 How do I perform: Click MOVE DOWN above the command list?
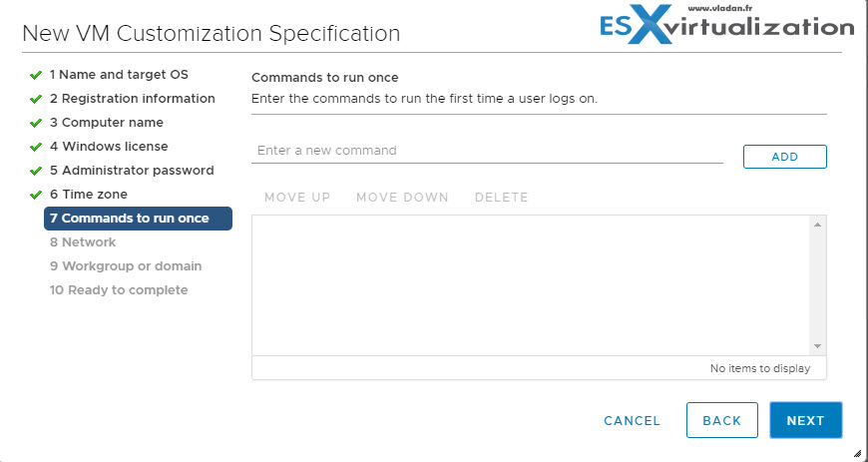402,198
